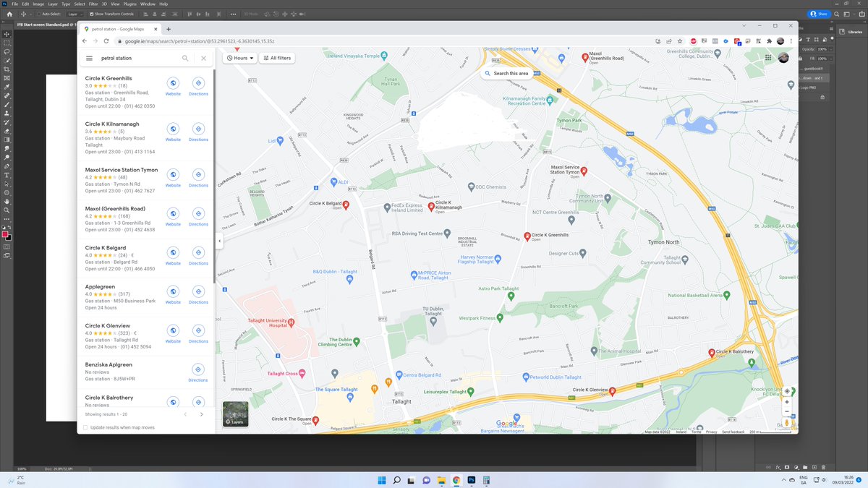Open the Chrome three-dot menu
This screenshot has height=488, width=868.
click(x=791, y=40)
